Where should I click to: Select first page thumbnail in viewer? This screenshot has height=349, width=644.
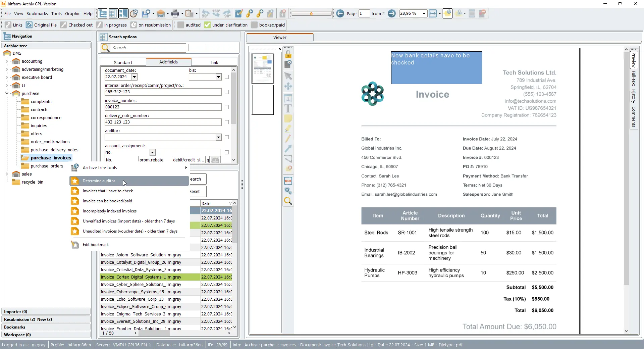click(x=263, y=68)
